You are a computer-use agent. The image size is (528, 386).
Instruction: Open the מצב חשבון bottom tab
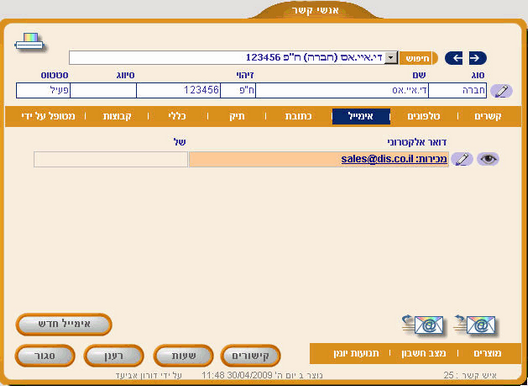pyautogui.click(x=424, y=353)
